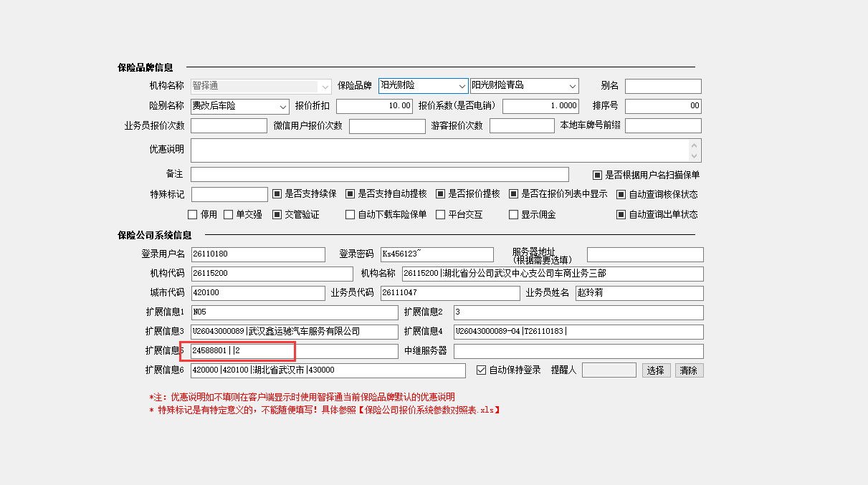
Task: Click the 游客报价次数 input
Action: (x=522, y=126)
